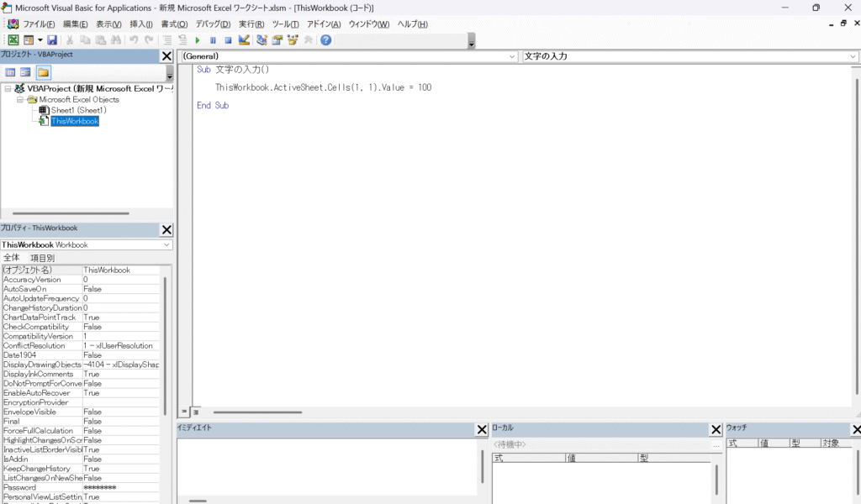Save the workbook with the floppy disk icon

52,40
